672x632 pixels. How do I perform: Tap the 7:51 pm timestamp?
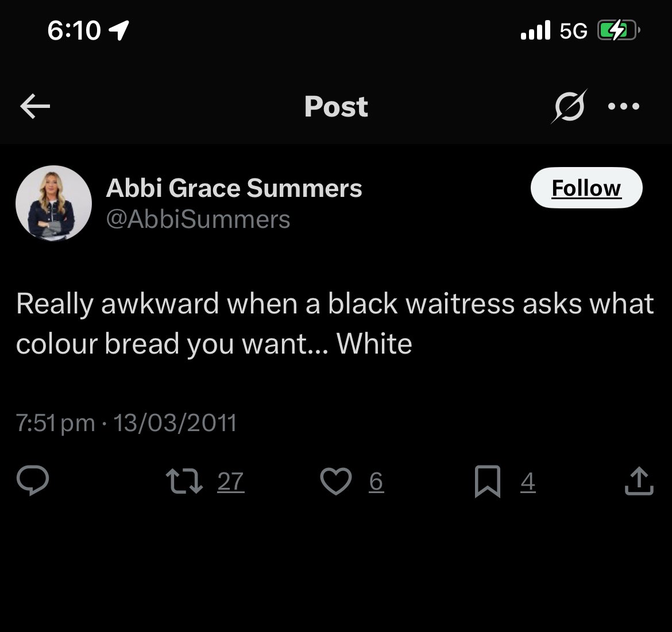click(55, 423)
